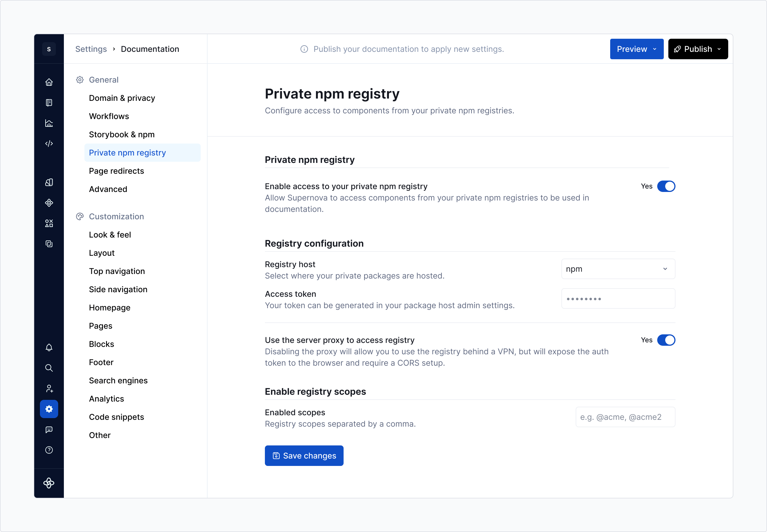Open the Components icon in the sidebar
The image size is (767, 532).
click(49, 203)
